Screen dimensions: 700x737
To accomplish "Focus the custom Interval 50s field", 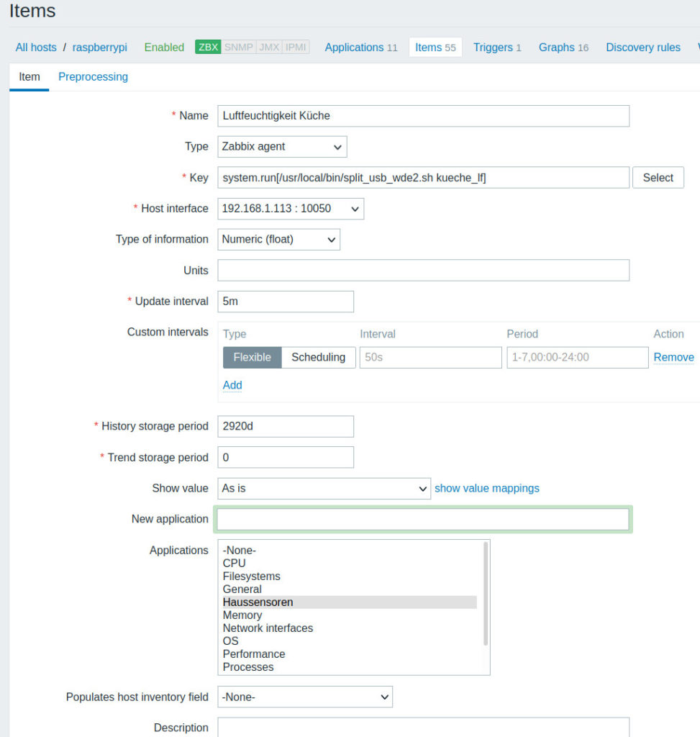I will (x=431, y=357).
